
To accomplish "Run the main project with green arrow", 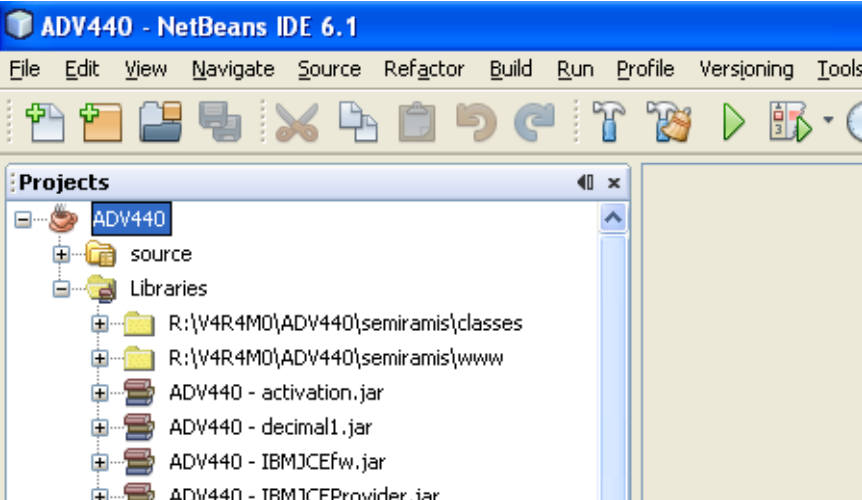I will pyautogui.click(x=734, y=123).
